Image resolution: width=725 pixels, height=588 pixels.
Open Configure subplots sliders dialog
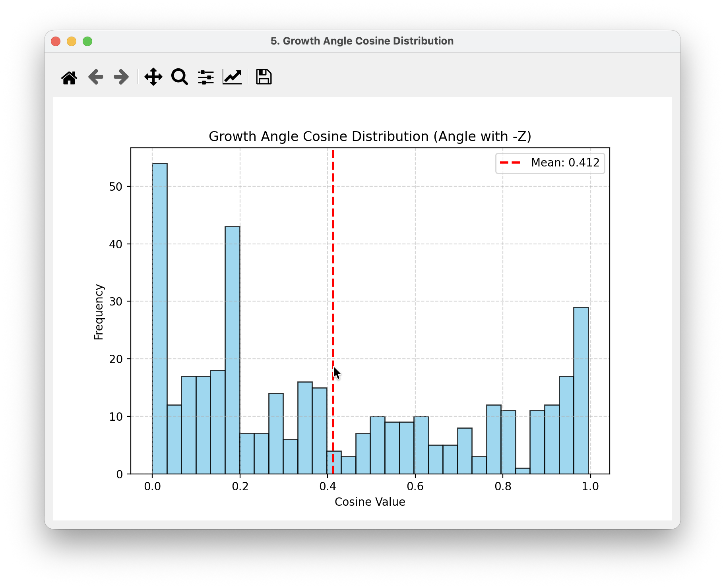click(x=206, y=77)
